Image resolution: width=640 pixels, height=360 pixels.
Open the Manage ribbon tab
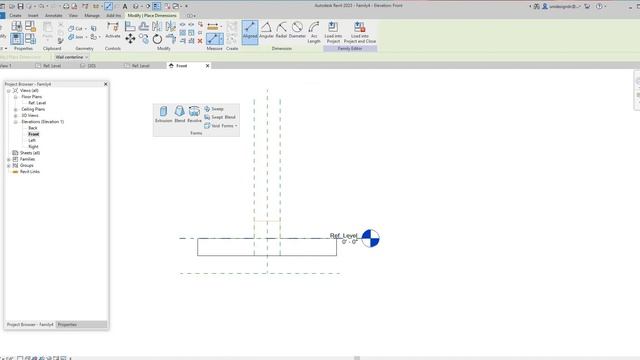(92, 16)
